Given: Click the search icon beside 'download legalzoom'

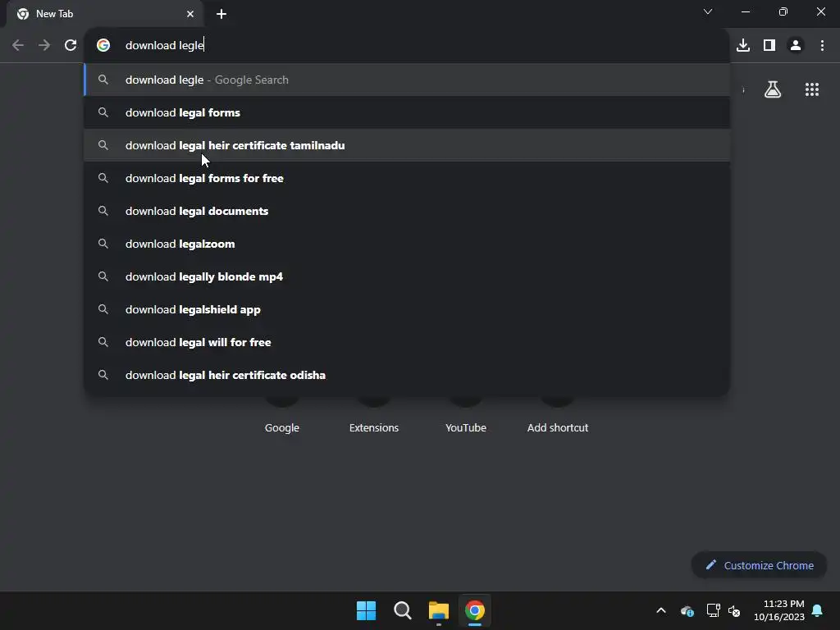Looking at the screenshot, I should 103,244.
